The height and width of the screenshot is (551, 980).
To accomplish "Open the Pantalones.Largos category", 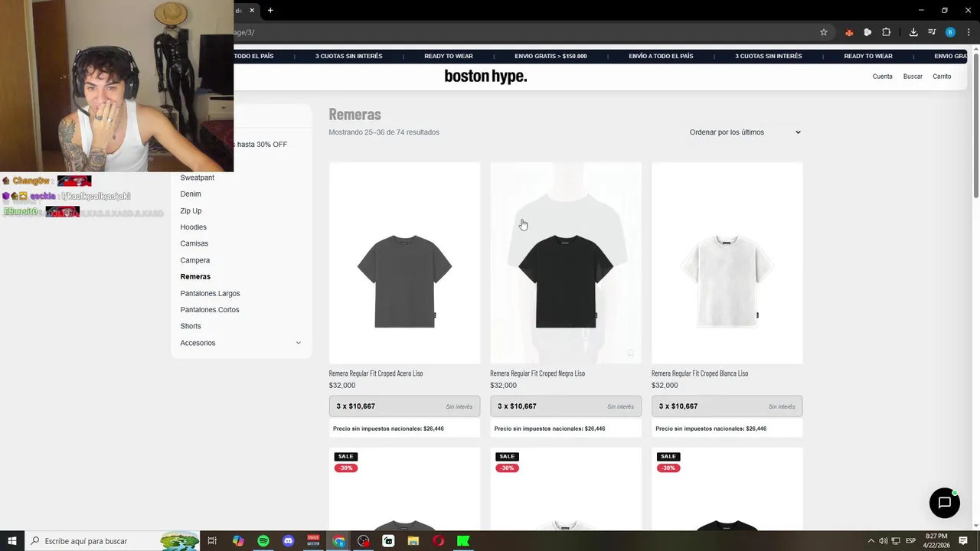I will [210, 293].
